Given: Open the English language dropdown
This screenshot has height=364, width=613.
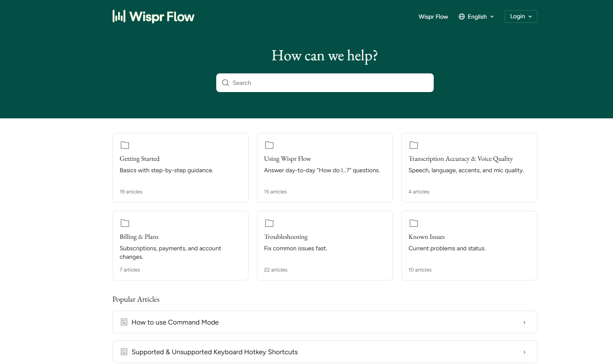Looking at the screenshot, I should click(x=476, y=17).
